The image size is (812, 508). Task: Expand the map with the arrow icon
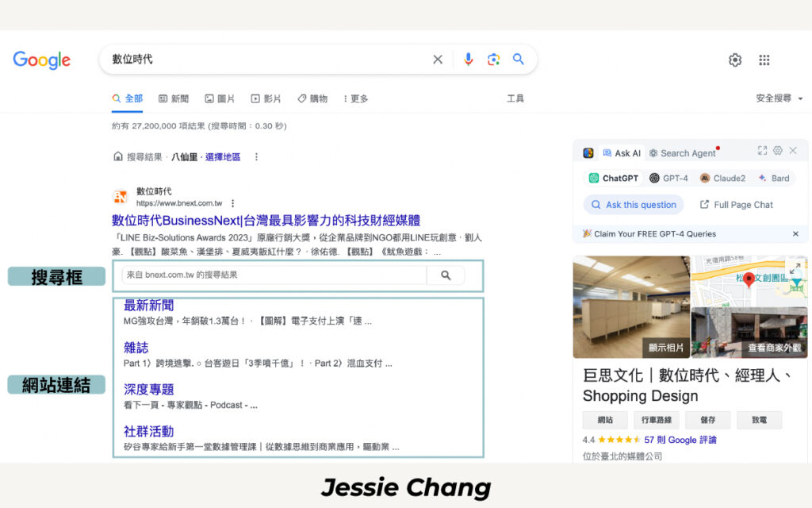tap(795, 267)
